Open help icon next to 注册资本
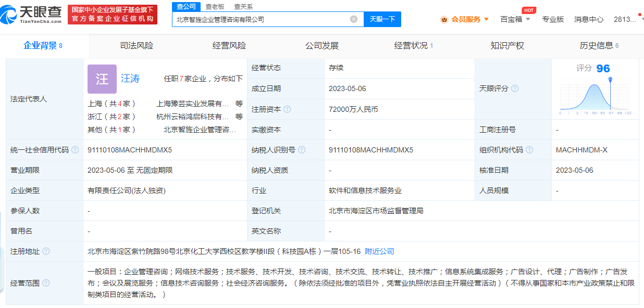Image resolution: width=644 pixels, height=308 pixels. pyautogui.click(x=287, y=109)
